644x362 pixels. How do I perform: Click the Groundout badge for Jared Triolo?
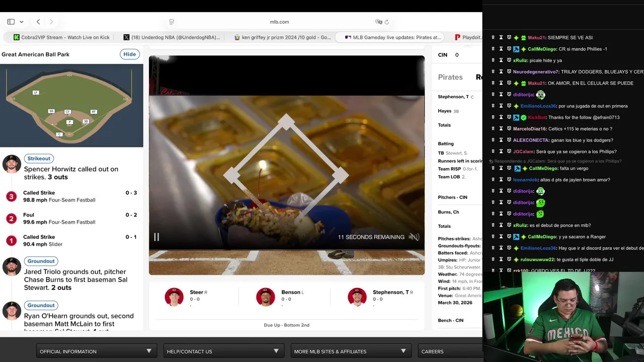pos(41,261)
